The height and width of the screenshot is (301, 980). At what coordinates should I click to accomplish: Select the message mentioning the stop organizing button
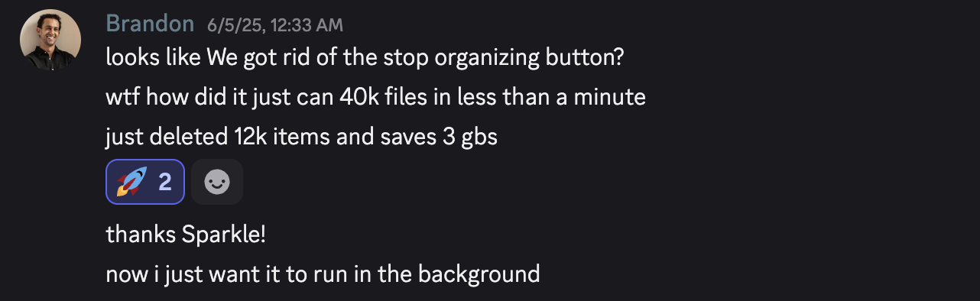365,57
